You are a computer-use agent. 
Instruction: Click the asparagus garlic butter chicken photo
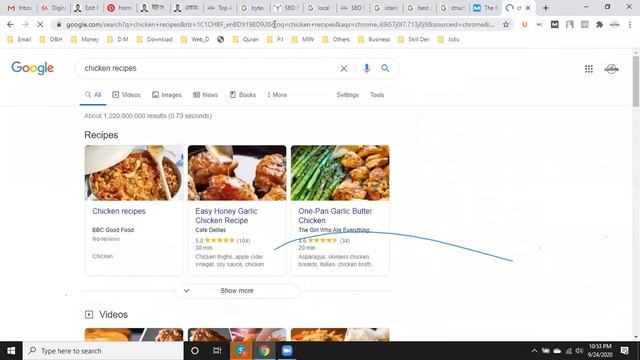coord(340,173)
